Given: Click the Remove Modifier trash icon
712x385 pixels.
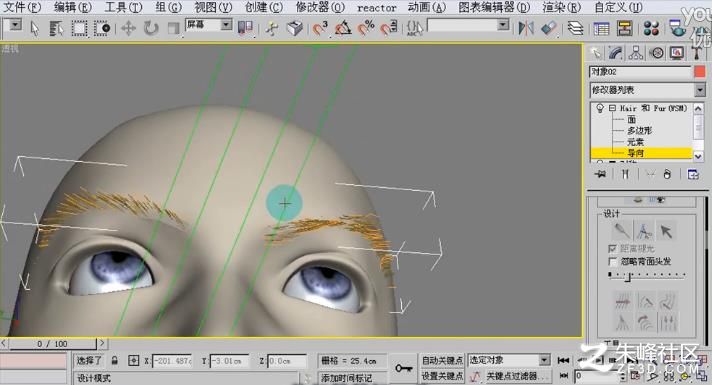Looking at the screenshot, I should point(667,174).
